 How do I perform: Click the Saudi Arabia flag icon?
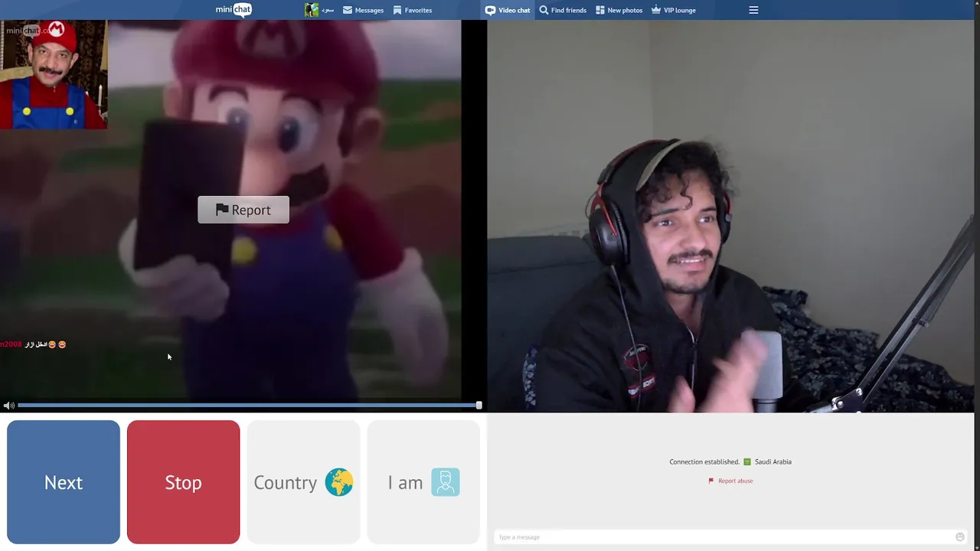click(x=747, y=461)
